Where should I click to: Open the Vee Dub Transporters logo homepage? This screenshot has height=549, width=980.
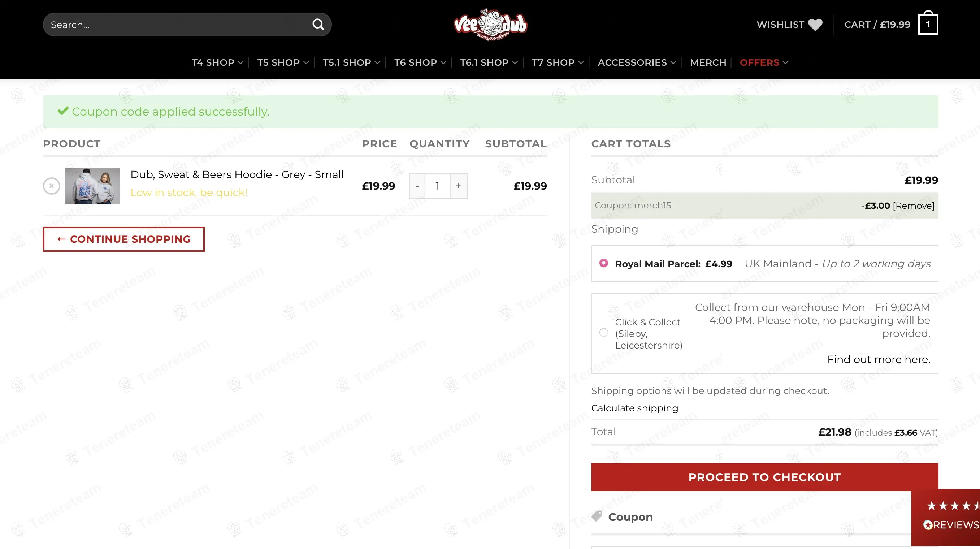click(490, 25)
